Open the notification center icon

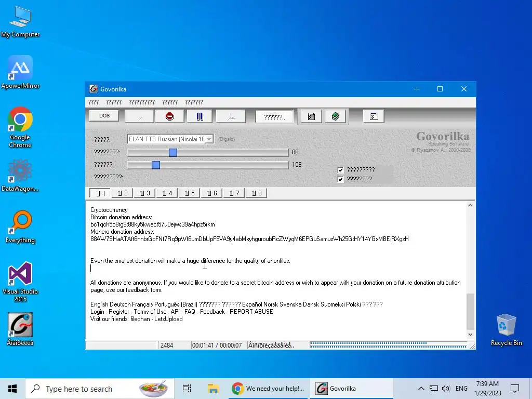coord(515,389)
